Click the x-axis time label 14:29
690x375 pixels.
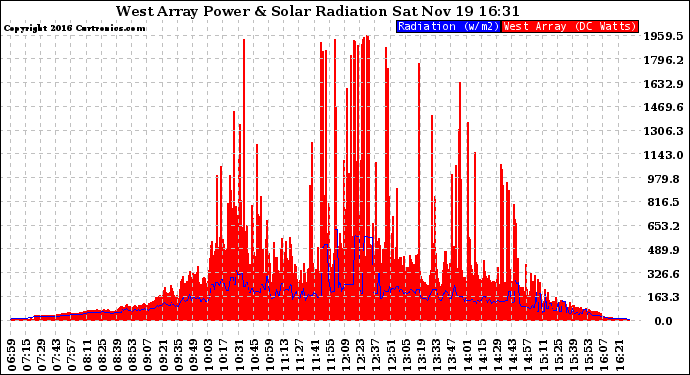coord(498,355)
